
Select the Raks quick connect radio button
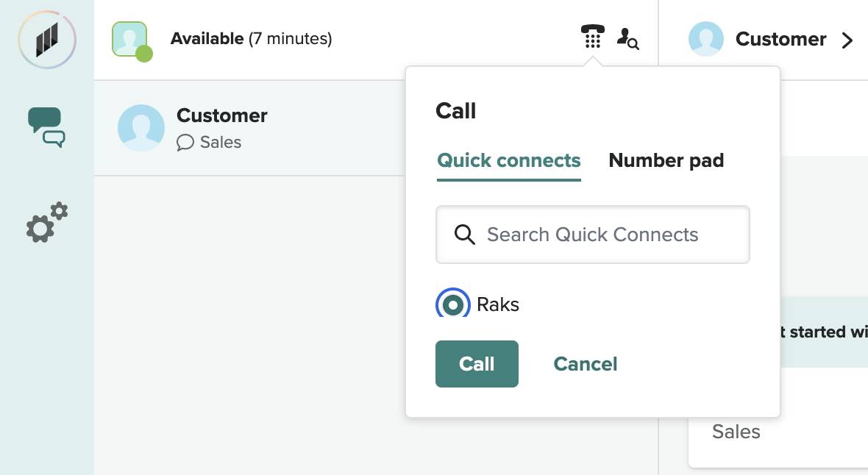tap(453, 304)
